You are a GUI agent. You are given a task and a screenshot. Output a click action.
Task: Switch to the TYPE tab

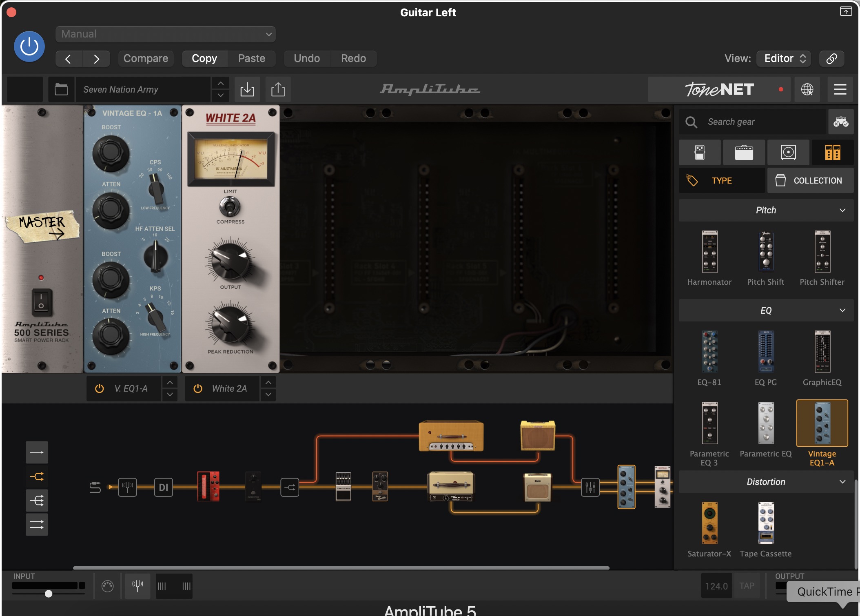[722, 180]
